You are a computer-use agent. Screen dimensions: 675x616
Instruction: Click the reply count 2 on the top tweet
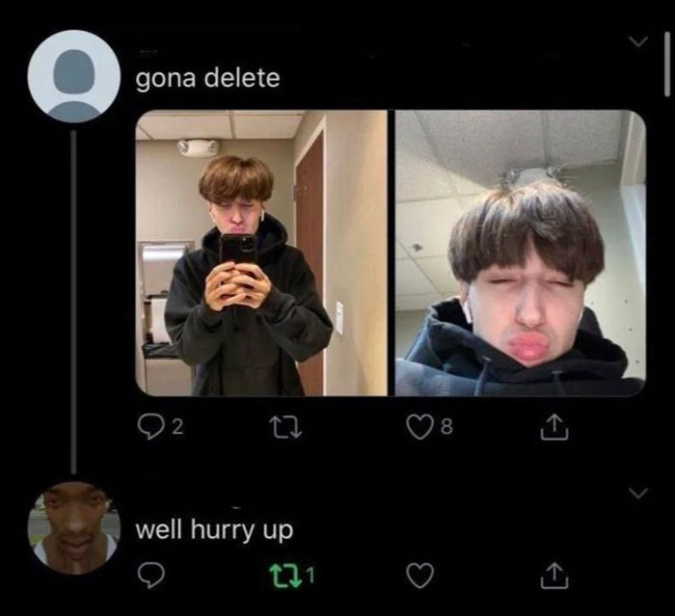click(177, 427)
